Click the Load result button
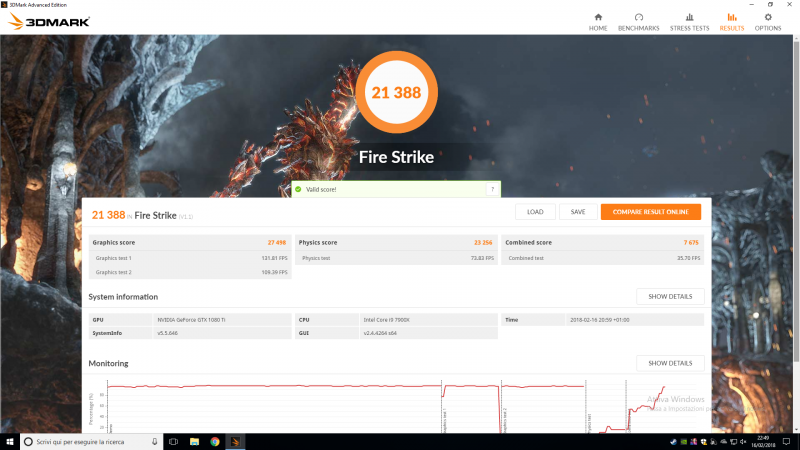Screen dimensions: 800x450 pyautogui.click(x=535, y=212)
